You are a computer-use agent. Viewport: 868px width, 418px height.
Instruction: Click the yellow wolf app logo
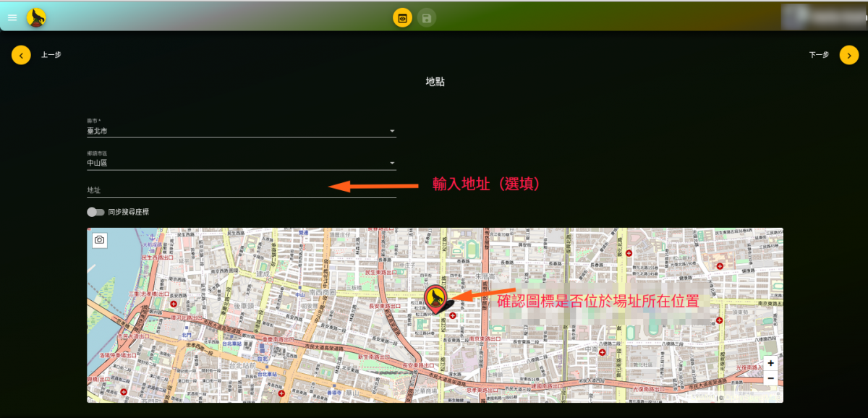(36, 17)
